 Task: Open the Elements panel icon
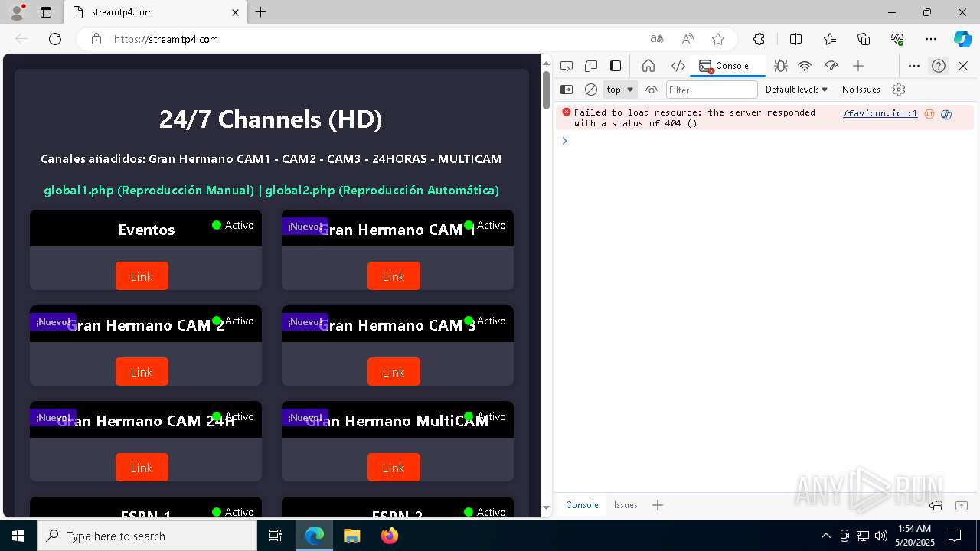678,66
